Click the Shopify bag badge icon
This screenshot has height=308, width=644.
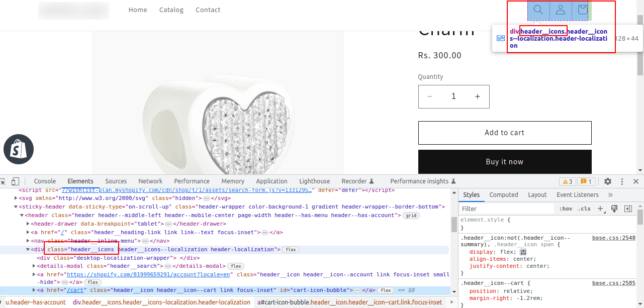point(19,149)
